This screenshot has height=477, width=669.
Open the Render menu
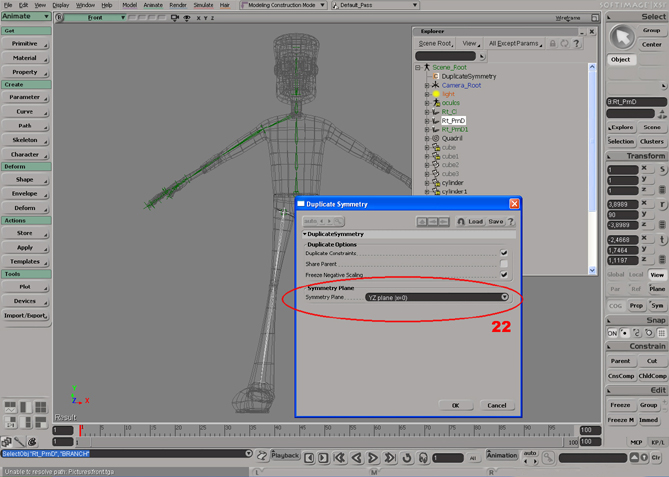click(x=178, y=5)
